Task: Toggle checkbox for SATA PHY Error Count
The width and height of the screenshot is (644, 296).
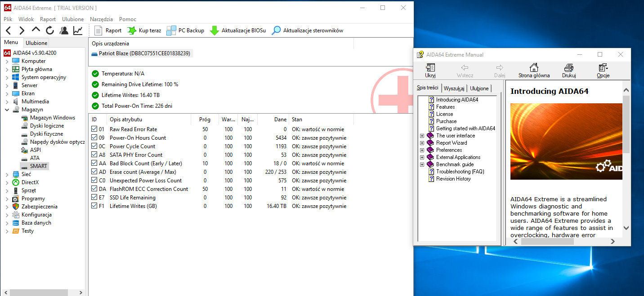Action: [x=94, y=155]
